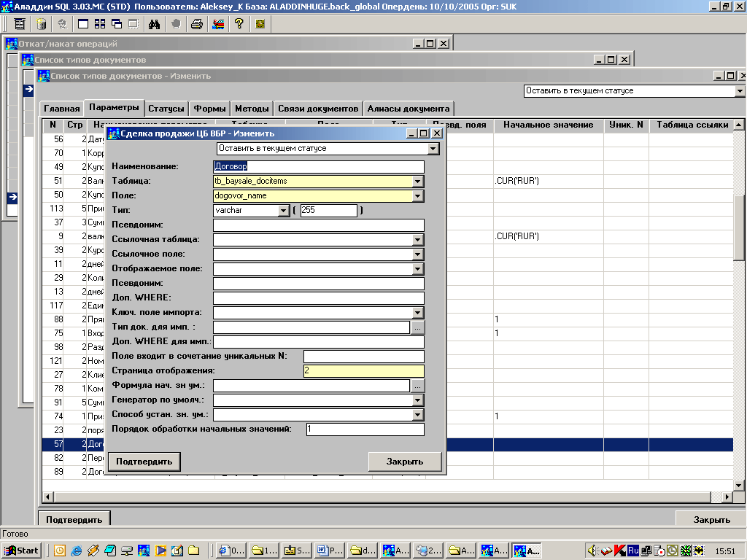This screenshot has width=747, height=560.
Task: Open the Методы tab
Action: [x=252, y=109]
